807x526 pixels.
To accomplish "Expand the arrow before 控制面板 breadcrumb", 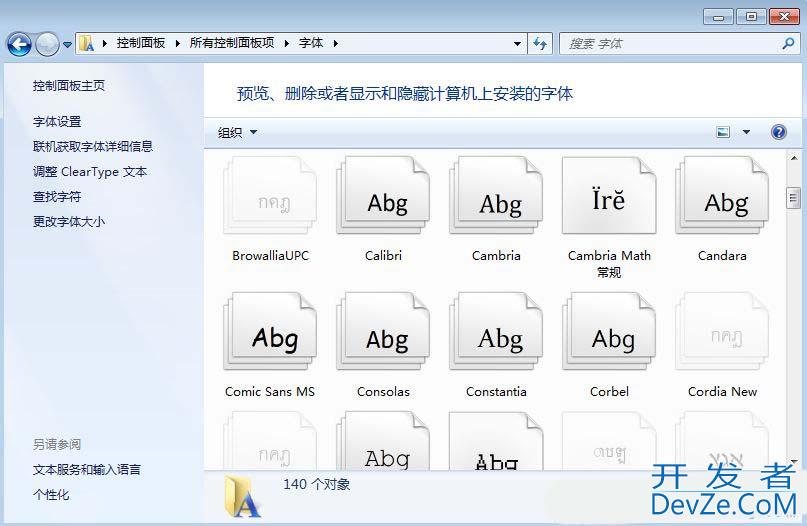I will pyautogui.click(x=104, y=44).
